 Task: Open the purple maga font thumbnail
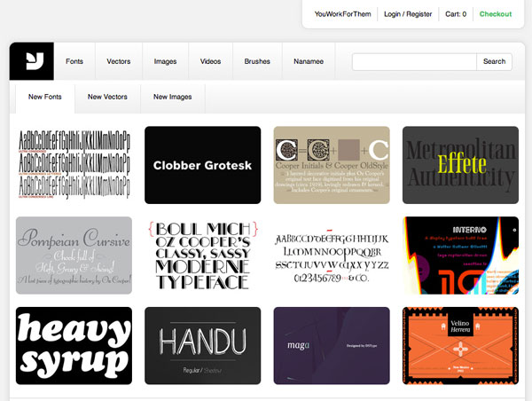pos(332,346)
